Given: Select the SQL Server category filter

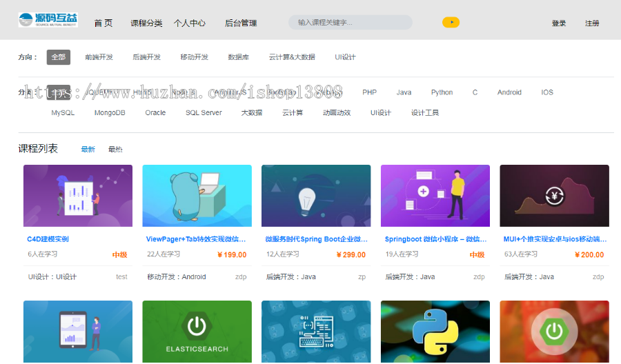Looking at the screenshot, I should click(204, 113).
